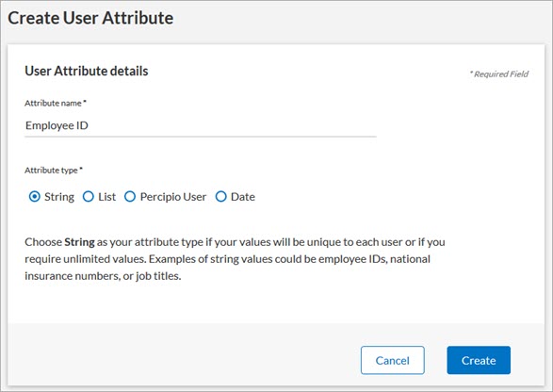Click the Create button
The width and height of the screenshot is (553, 392).
(x=479, y=360)
